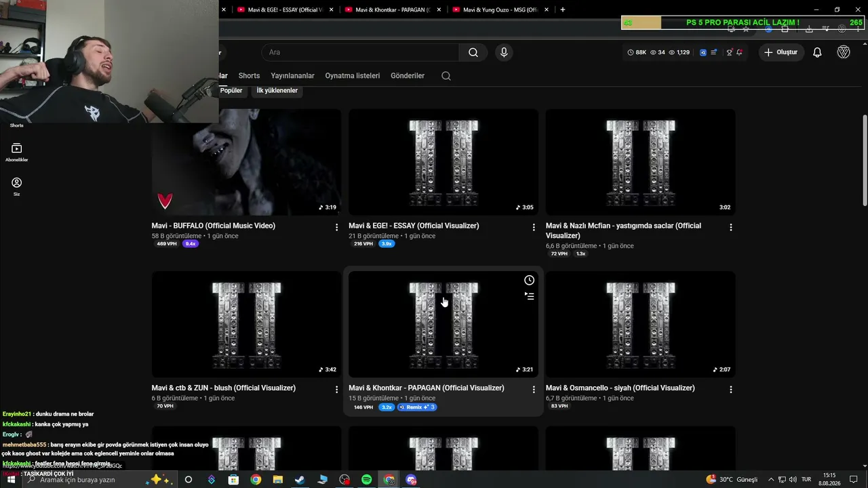Screen dimensions: 868x488
Task: Click the YouTube search input field
Action: point(360,52)
